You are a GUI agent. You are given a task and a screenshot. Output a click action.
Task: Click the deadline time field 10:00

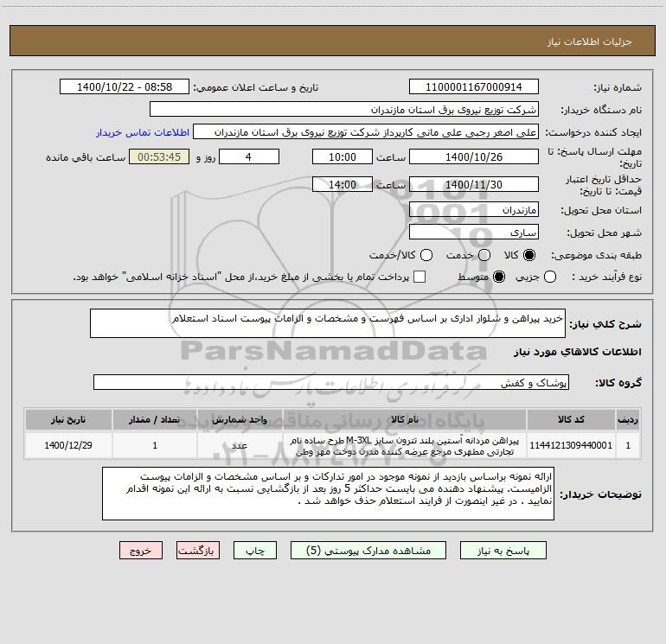click(x=343, y=156)
